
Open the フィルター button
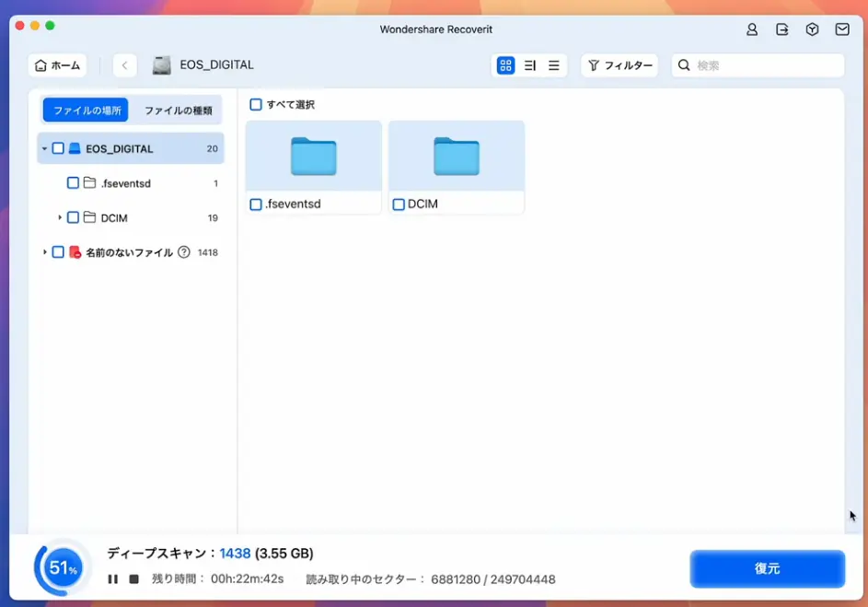click(x=619, y=65)
